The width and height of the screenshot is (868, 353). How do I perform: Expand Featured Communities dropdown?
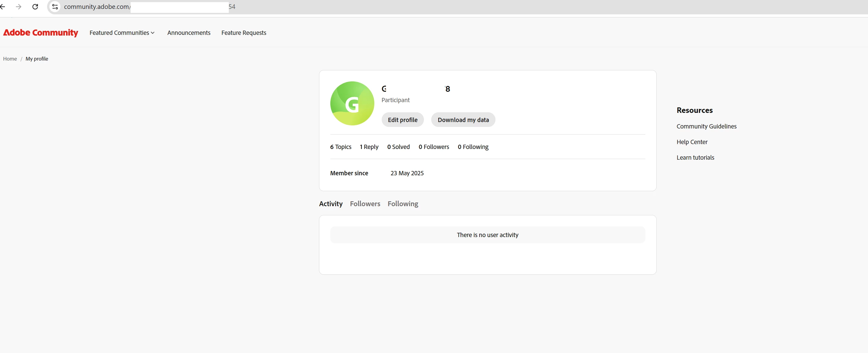coord(122,33)
